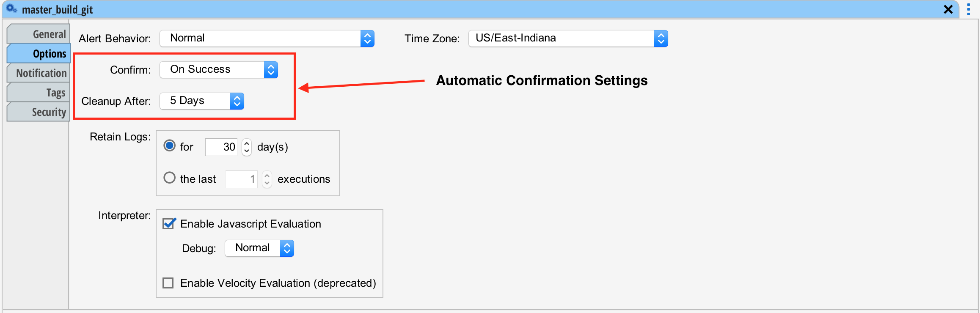Image resolution: width=980 pixels, height=313 pixels.
Task: Click the executions count stepper arrows
Action: click(x=267, y=179)
